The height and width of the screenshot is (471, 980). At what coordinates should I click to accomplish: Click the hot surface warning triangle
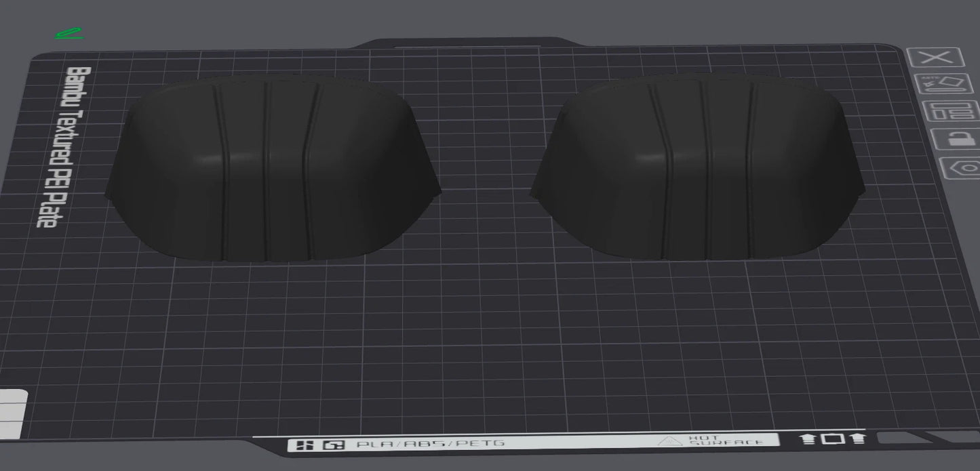click(x=671, y=441)
